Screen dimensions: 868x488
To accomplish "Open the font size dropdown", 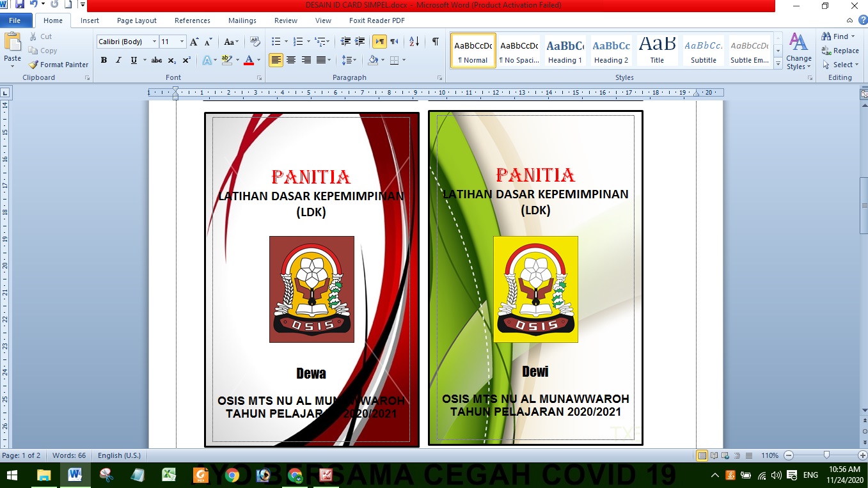I will 182,42.
